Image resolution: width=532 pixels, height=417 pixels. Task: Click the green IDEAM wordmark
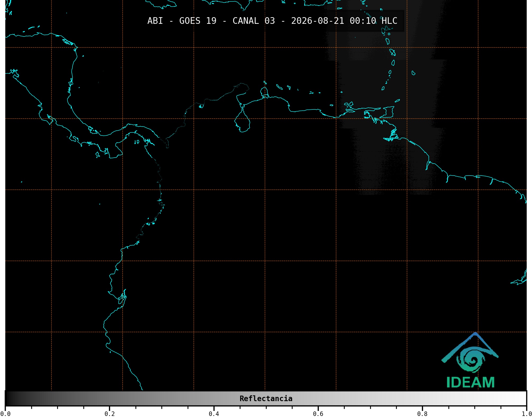click(470, 382)
